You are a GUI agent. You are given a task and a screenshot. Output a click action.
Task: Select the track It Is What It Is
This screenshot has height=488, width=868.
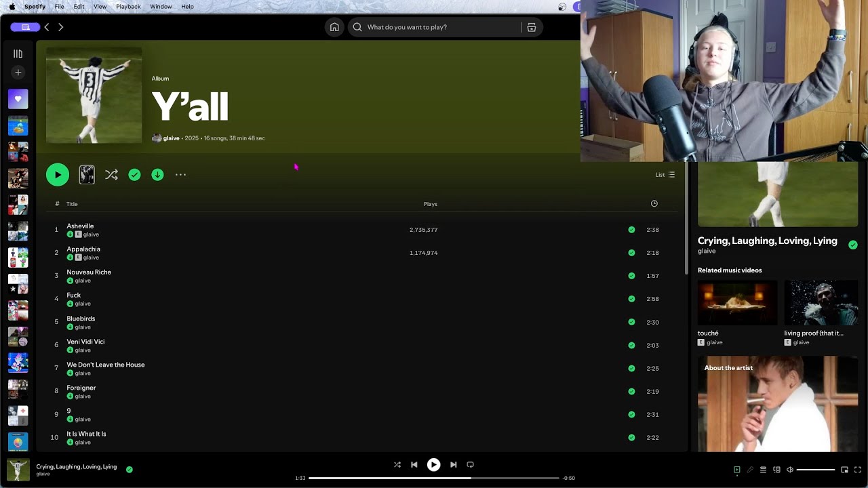[x=86, y=434]
